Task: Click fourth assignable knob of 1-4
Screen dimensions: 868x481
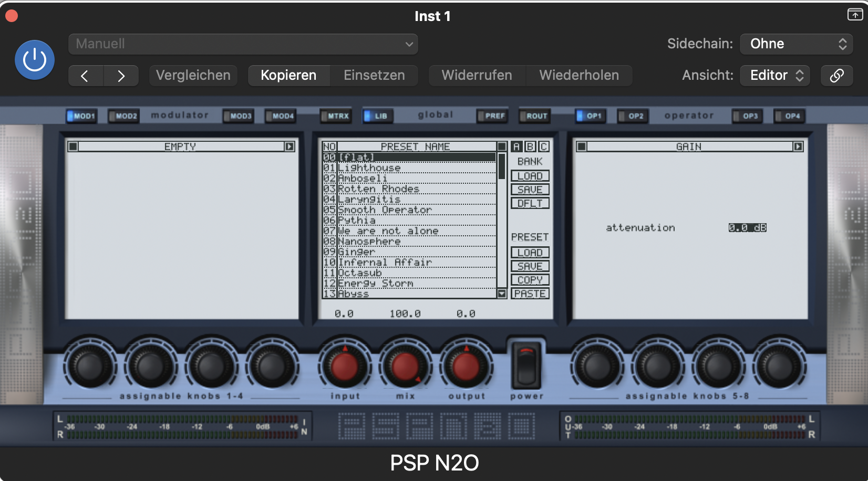Action: point(272,366)
